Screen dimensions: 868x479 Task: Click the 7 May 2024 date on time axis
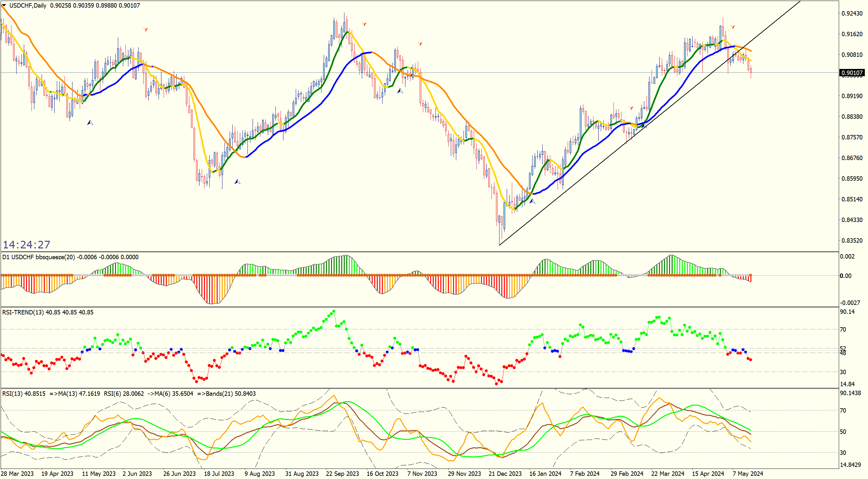click(747, 474)
